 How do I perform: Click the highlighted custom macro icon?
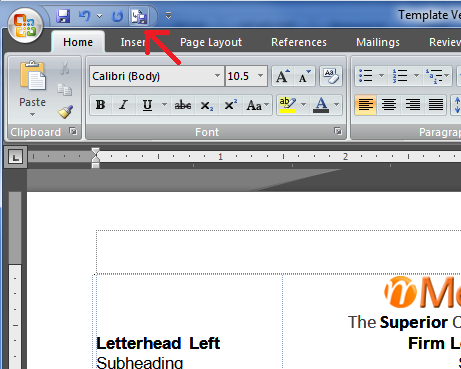click(x=139, y=16)
